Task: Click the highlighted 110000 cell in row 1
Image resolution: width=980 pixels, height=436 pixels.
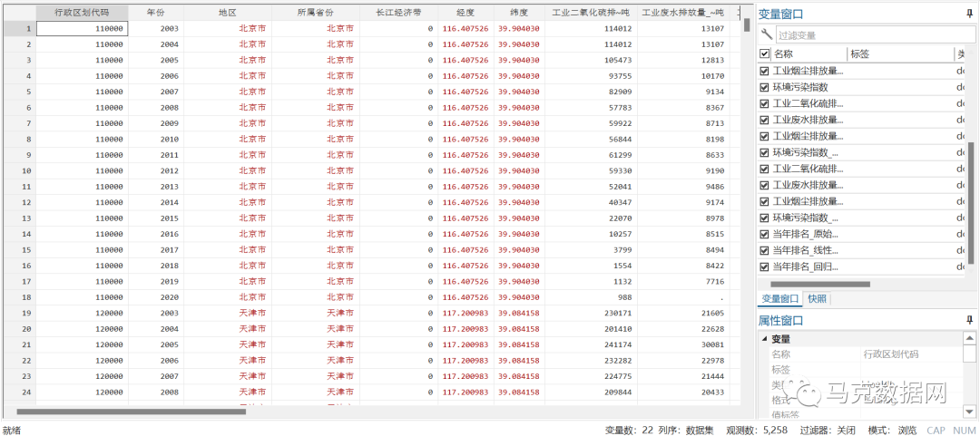Action: point(83,29)
